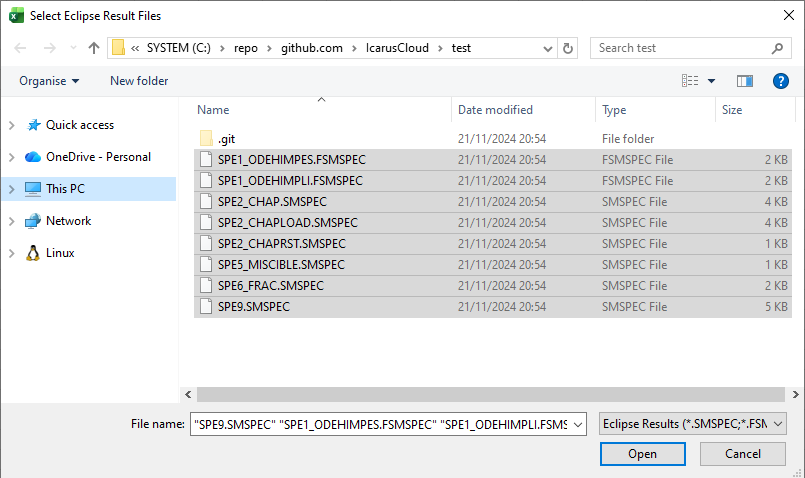Click the file icon of SPE5_MISCIBLE.SMSPEC

206,264
